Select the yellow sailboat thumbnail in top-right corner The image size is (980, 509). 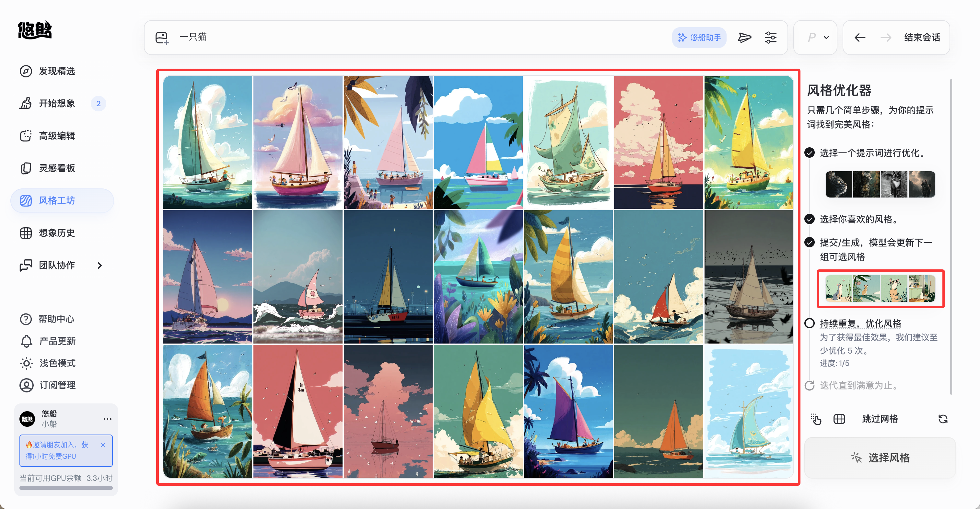[x=749, y=142]
